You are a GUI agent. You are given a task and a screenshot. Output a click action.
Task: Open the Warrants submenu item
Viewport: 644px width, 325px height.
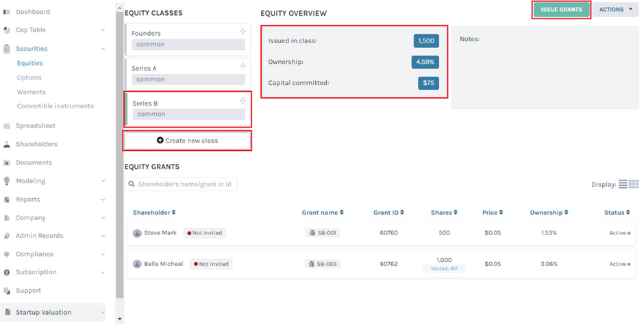point(32,92)
